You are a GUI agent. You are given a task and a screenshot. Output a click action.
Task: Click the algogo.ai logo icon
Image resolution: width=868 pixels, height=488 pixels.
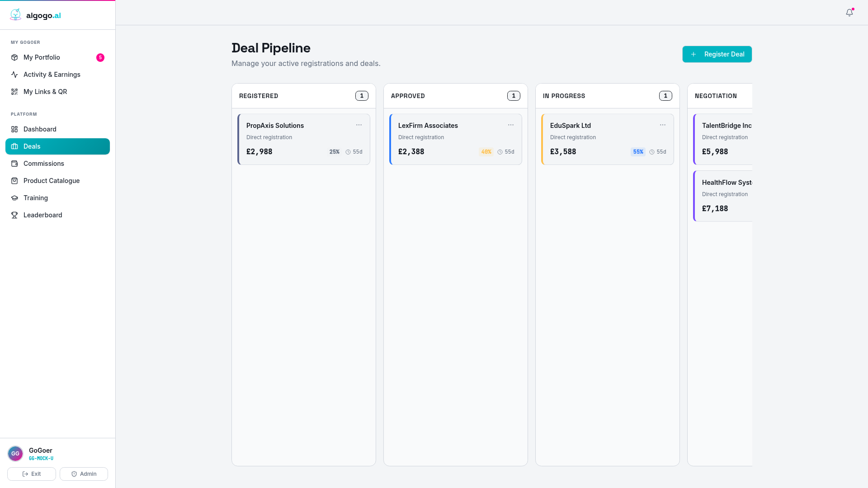(15, 15)
